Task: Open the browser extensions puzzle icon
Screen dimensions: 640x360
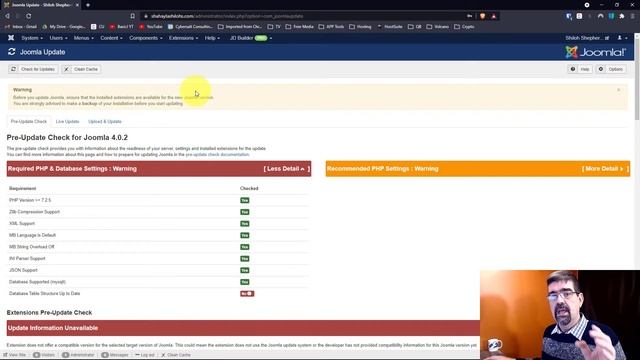Action: point(622,16)
